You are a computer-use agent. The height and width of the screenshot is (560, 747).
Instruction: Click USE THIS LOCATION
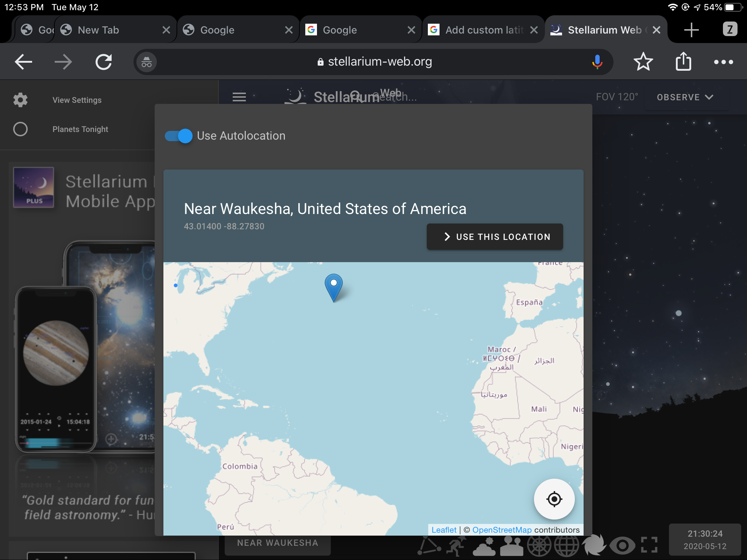coord(495,237)
